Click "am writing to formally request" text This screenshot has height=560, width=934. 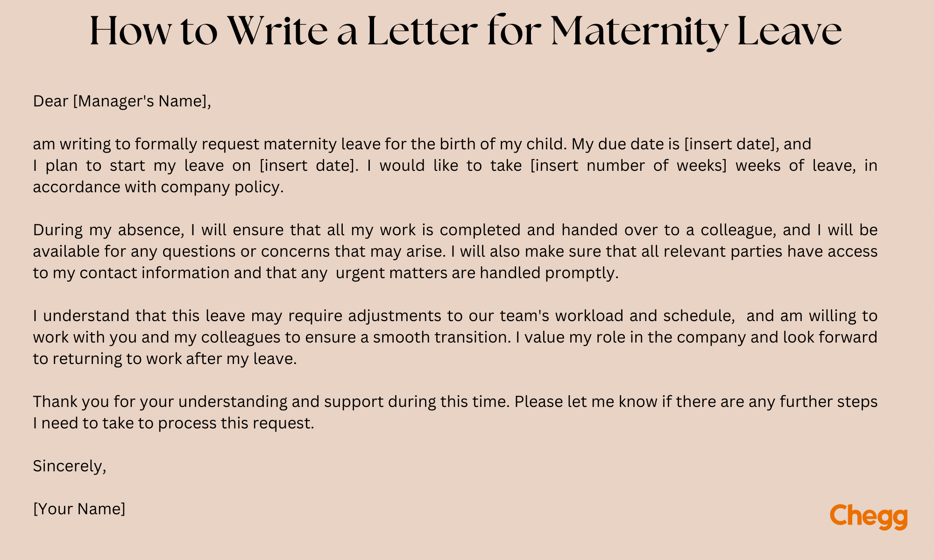pyautogui.click(x=117, y=144)
